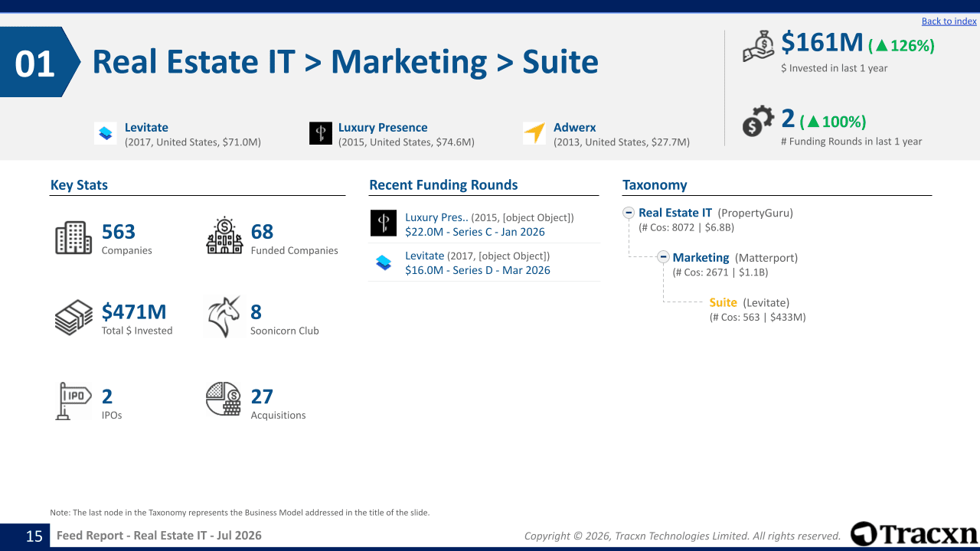Click the Taxonomy note at slide bottom
The image size is (980, 551).
240,513
